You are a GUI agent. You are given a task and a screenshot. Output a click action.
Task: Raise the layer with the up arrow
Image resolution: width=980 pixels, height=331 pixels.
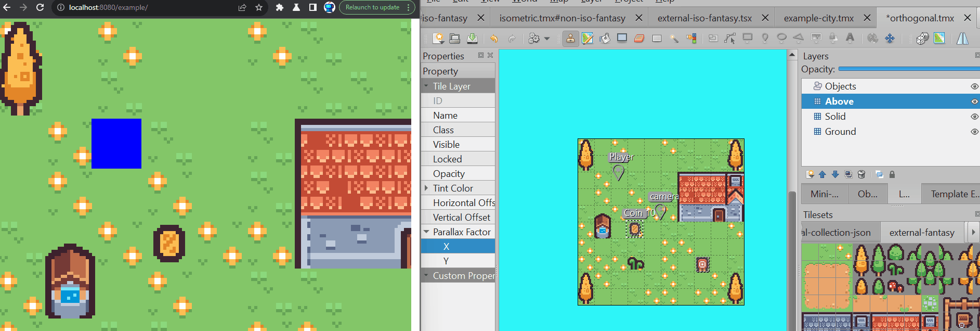point(822,174)
